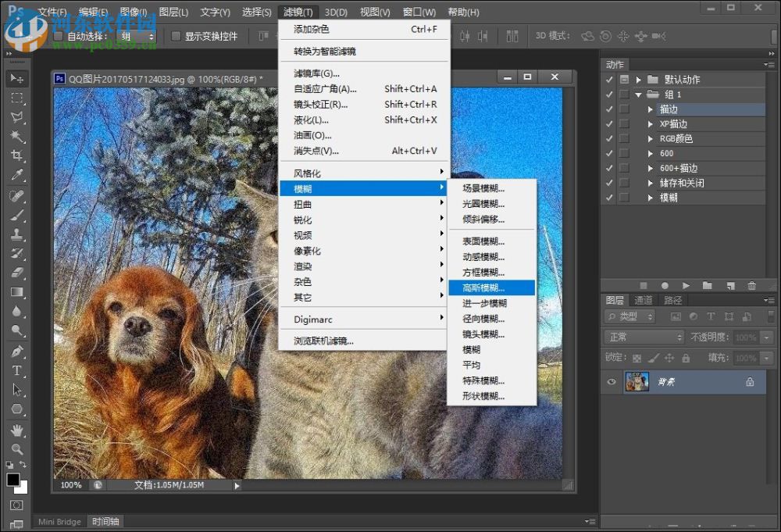Open the Mini Bridge panel
Viewport: 781px width, 532px height.
tap(59, 521)
